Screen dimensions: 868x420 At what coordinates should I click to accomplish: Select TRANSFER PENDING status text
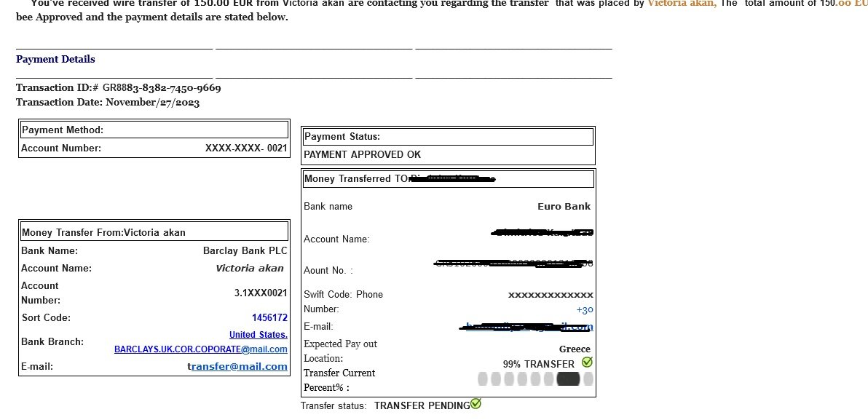(422, 405)
